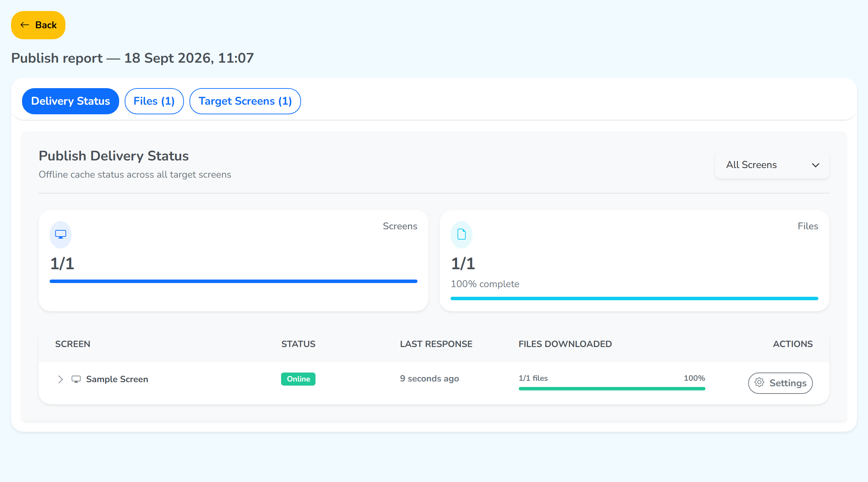Click the '100% complete' text

coord(485,284)
